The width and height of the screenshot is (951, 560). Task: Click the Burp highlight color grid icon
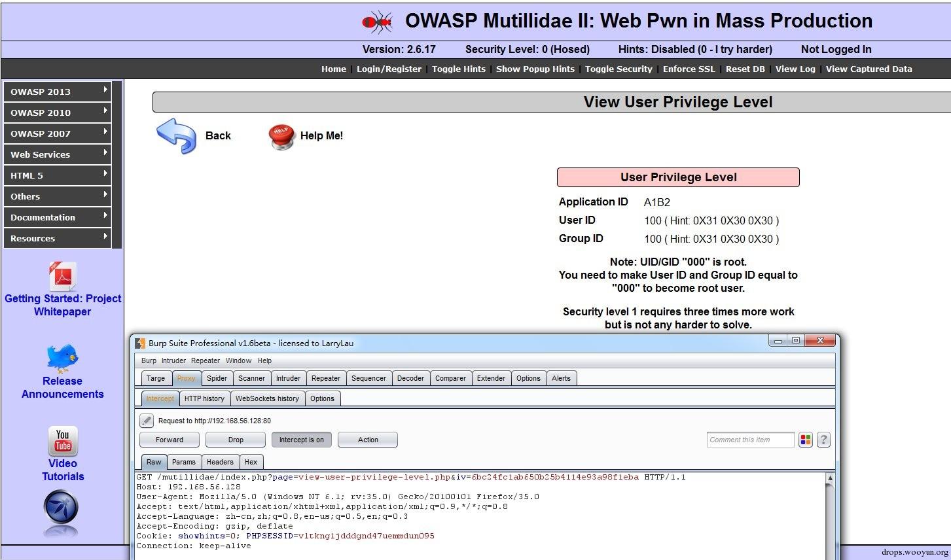(806, 440)
